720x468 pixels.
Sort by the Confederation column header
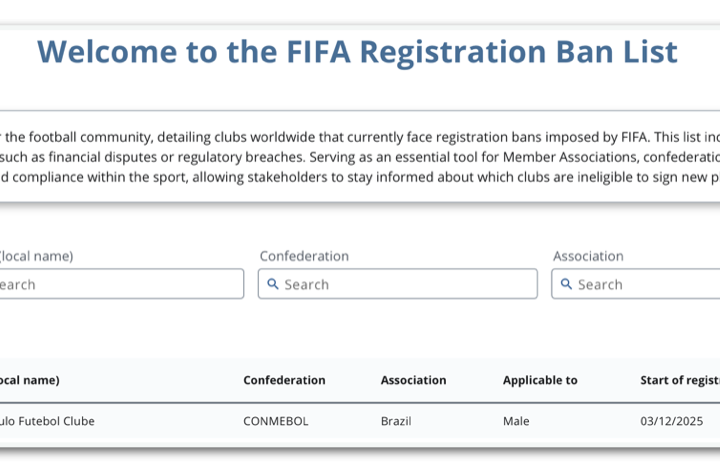click(284, 380)
